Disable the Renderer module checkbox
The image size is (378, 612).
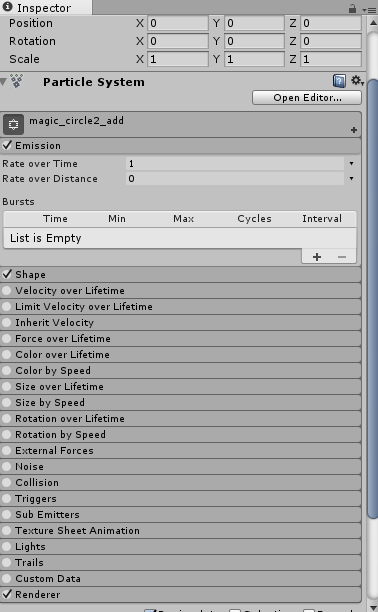click(x=7, y=594)
